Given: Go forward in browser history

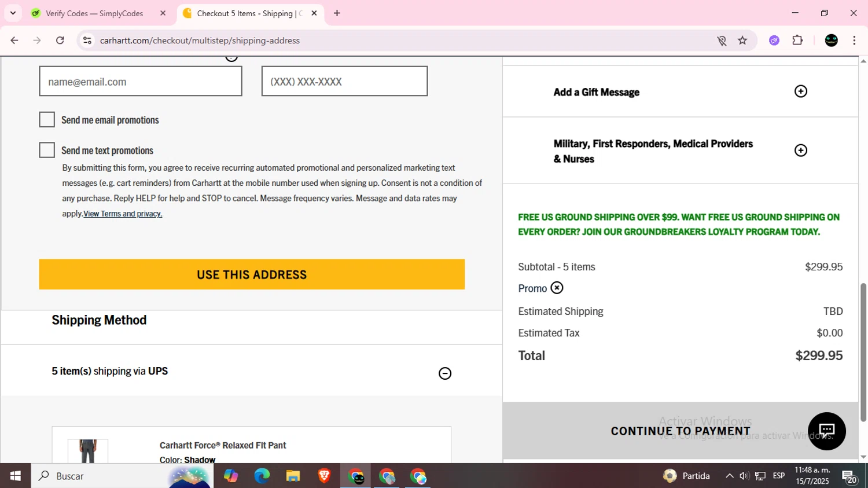Looking at the screenshot, I should click(x=37, y=41).
